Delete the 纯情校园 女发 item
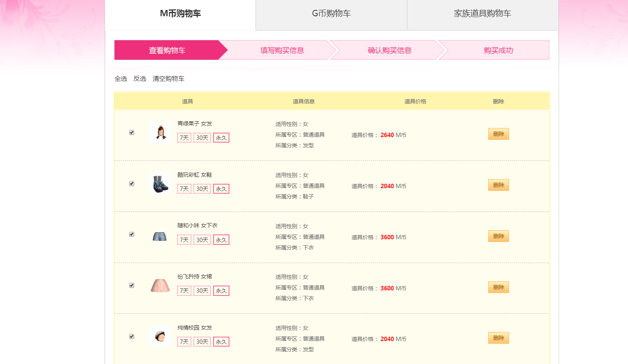Image resolution: width=628 pixels, height=364 pixels. click(x=498, y=338)
